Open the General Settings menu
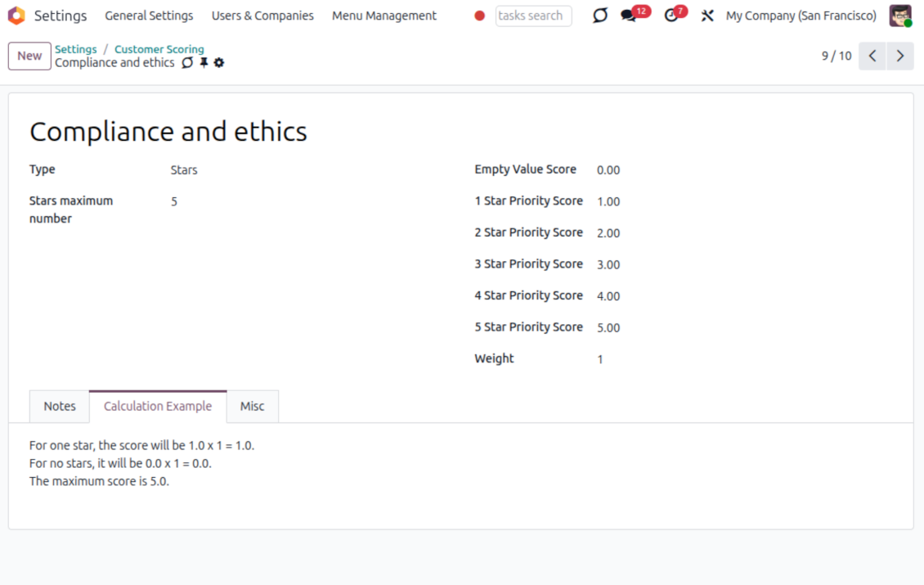Screen dimensions: 924x585 click(x=149, y=16)
